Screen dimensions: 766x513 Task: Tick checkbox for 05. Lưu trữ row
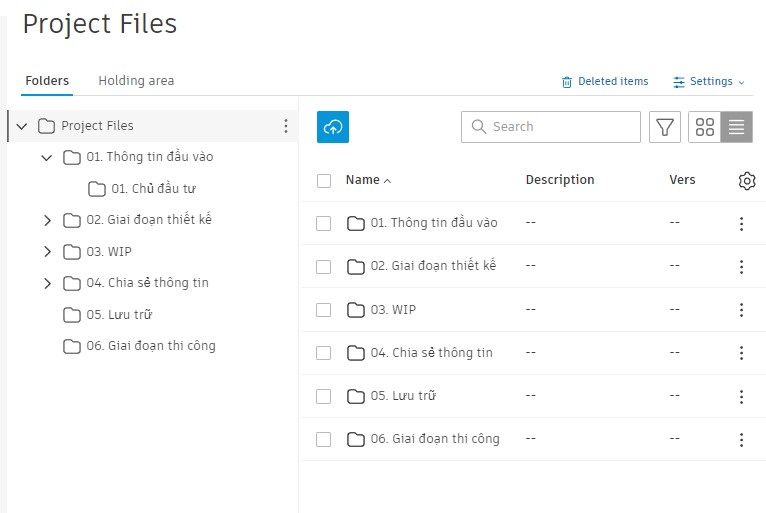click(323, 396)
